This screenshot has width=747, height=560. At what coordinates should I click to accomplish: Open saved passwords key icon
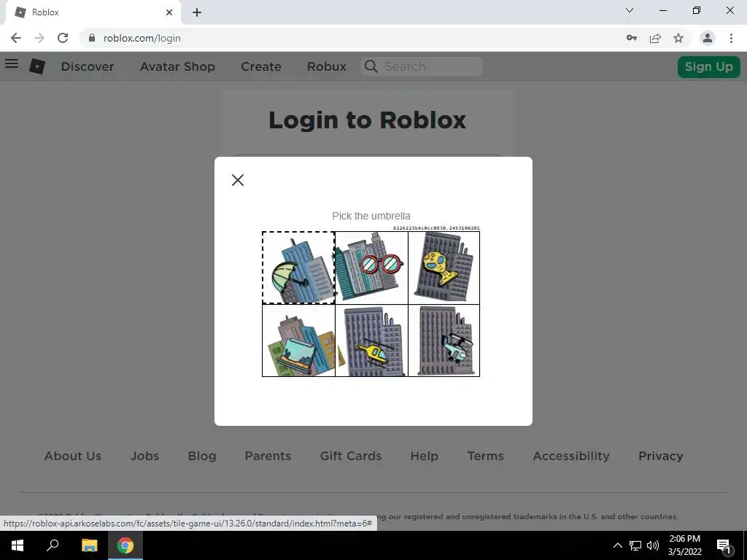[632, 38]
